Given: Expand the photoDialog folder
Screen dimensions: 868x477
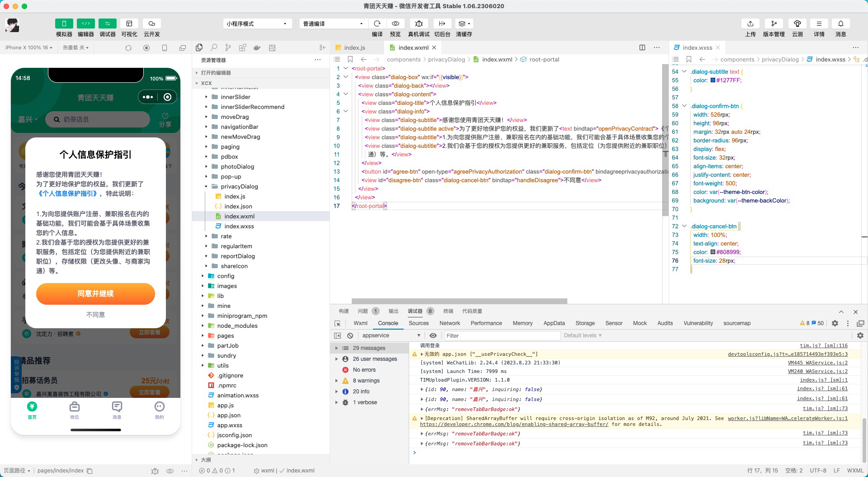Looking at the screenshot, I should (206, 166).
